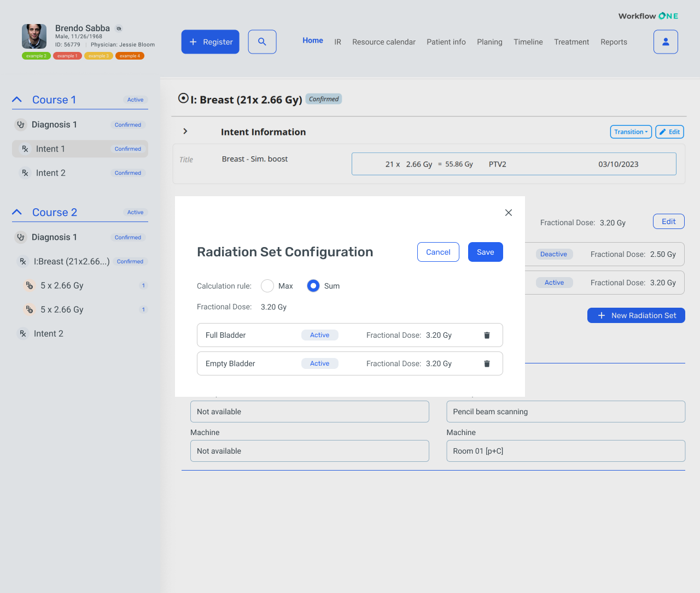Switch to the Treatment tab
Image resolution: width=700 pixels, height=593 pixels.
point(571,42)
